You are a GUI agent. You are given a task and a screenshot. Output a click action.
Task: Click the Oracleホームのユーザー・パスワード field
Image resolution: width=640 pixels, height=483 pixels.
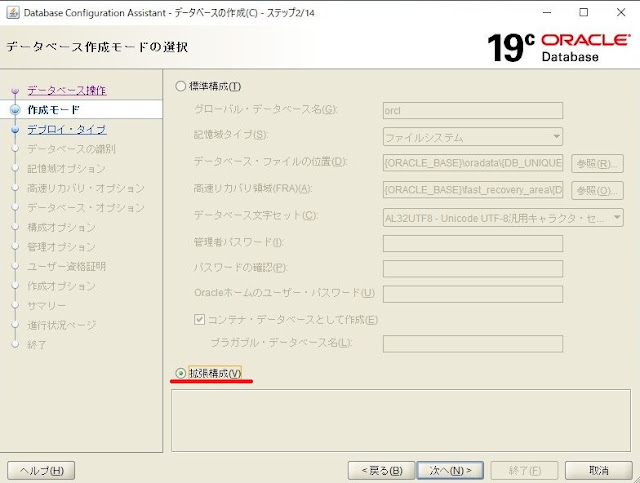point(473,294)
